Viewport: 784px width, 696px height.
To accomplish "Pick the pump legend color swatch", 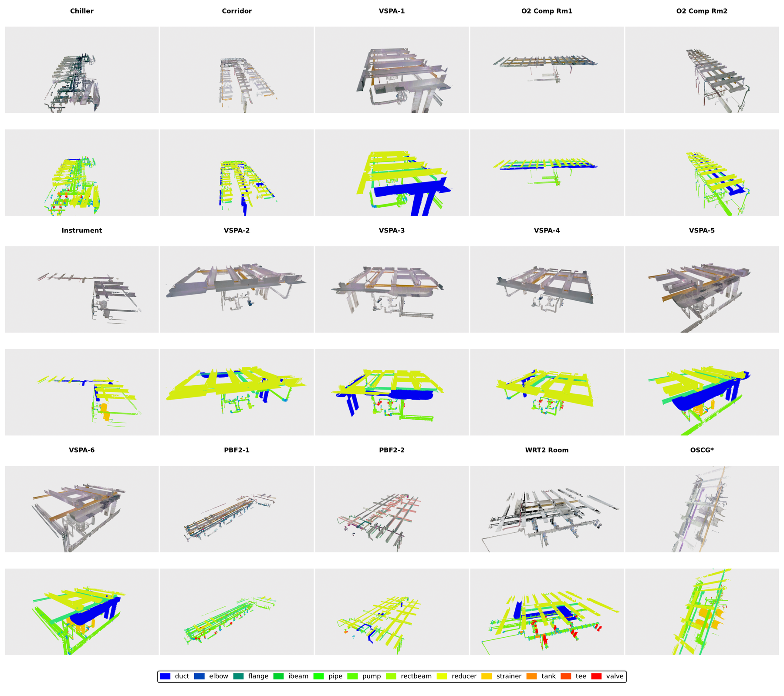I will pyautogui.click(x=352, y=676).
